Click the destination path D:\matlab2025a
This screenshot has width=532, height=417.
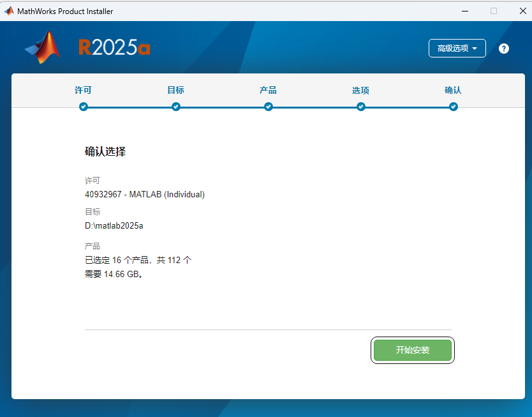(x=114, y=226)
